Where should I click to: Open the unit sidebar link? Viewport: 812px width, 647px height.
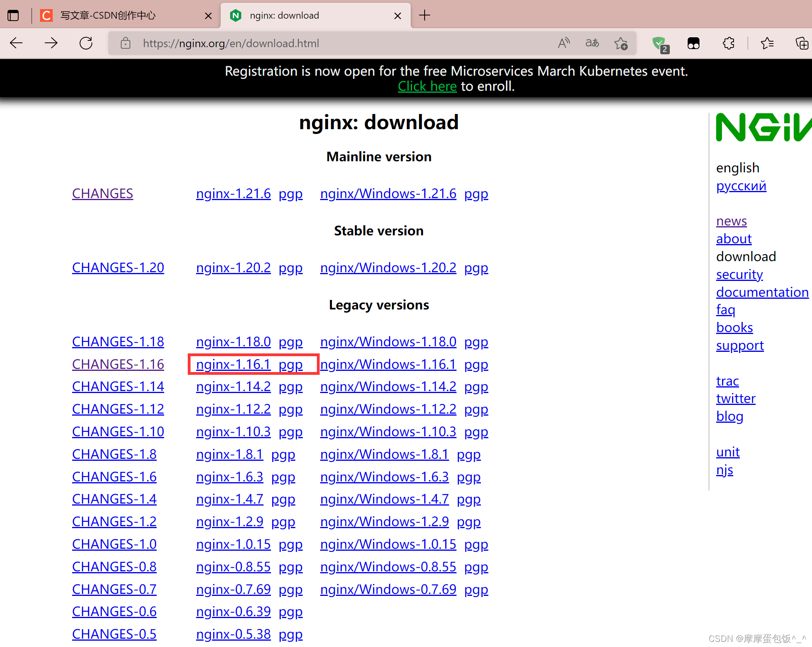point(728,452)
